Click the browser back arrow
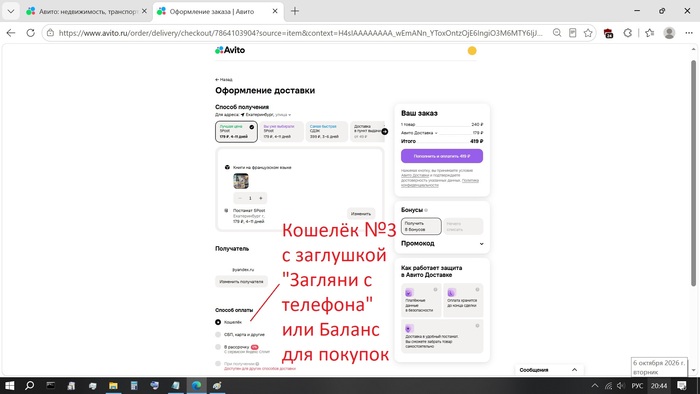The height and width of the screenshot is (394, 700). tap(11, 33)
